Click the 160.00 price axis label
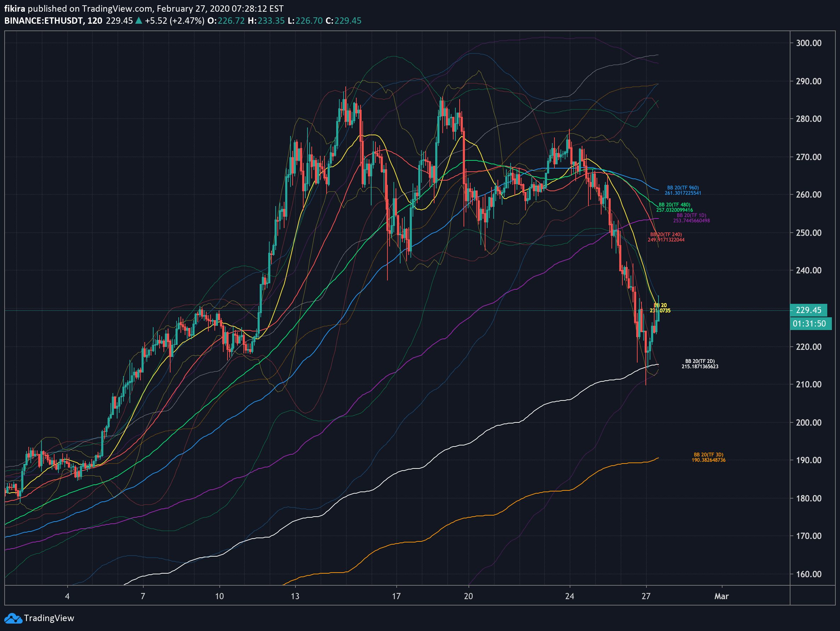Image resolution: width=840 pixels, height=631 pixels. coord(809,574)
